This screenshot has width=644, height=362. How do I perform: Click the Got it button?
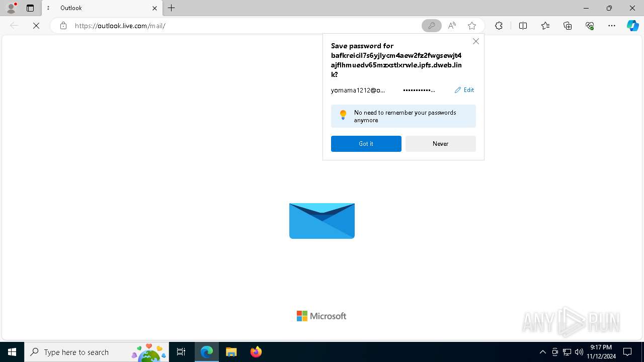click(x=366, y=144)
